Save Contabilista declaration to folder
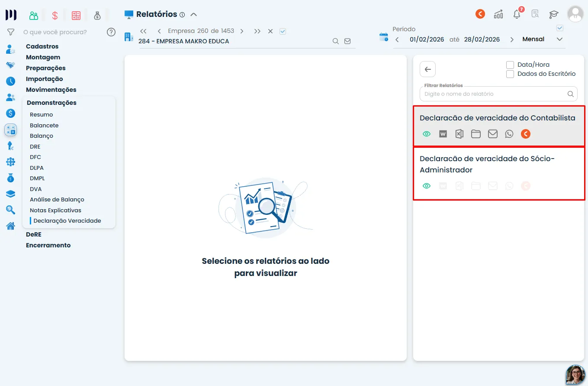 pos(476,134)
